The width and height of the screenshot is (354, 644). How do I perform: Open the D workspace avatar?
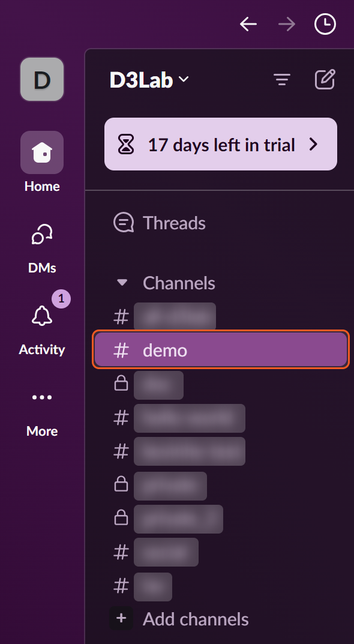tap(42, 79)
